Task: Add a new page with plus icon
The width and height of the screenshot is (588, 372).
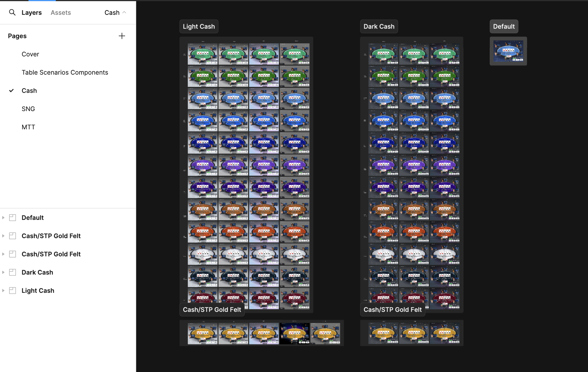Action: click(122, 36)
